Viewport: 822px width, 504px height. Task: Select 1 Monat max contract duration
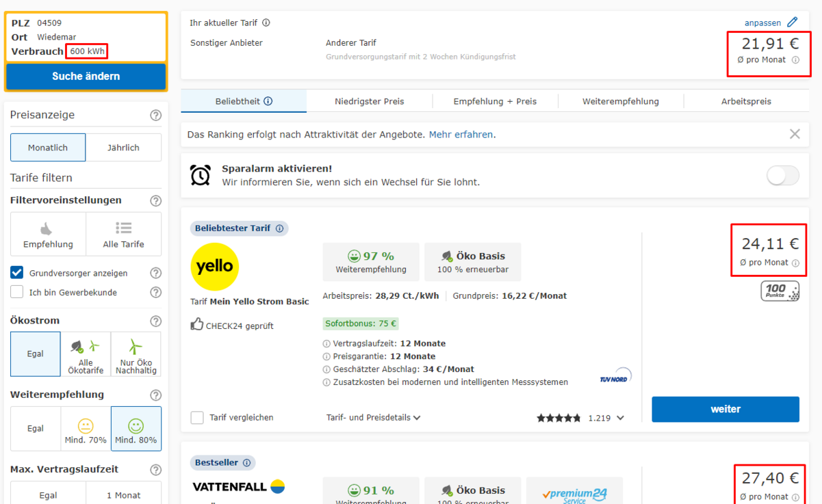(124, 494)
